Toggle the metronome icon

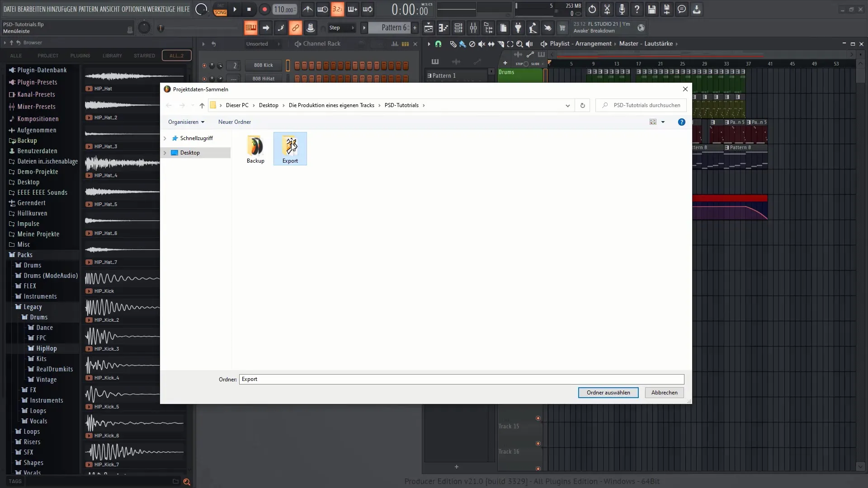307,9
